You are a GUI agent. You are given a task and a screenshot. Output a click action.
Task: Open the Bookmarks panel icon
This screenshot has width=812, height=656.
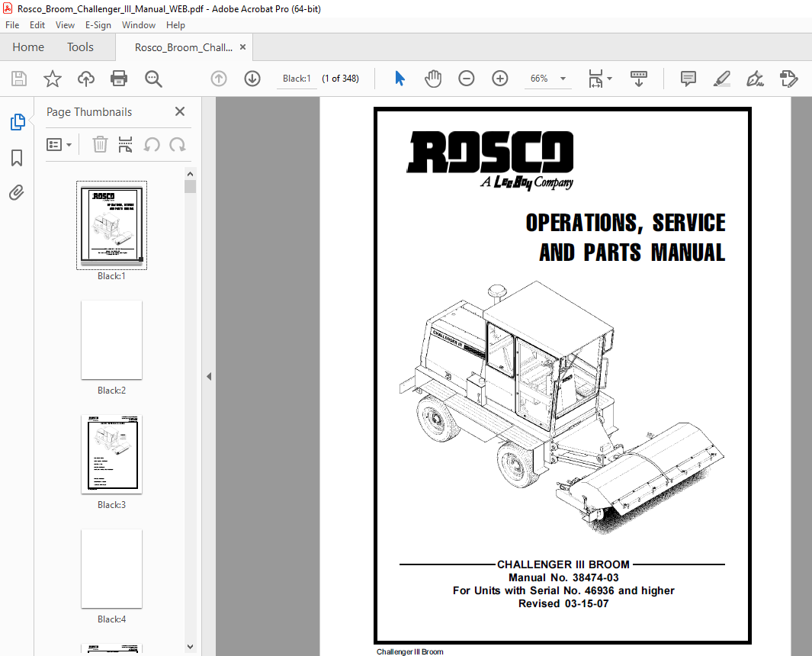click(x=17, y=158)
